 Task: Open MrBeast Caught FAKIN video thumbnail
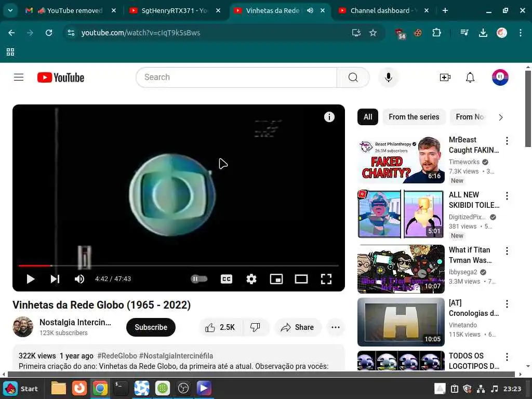(401, 159)
